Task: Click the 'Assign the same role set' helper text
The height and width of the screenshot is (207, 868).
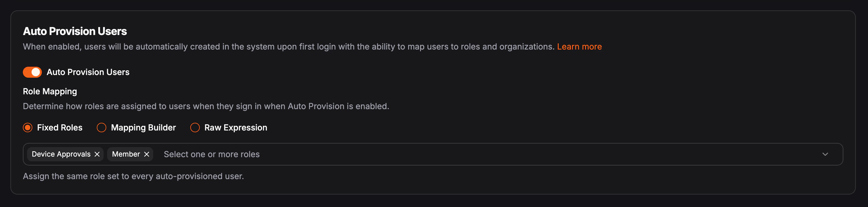Action: [133, 176]
